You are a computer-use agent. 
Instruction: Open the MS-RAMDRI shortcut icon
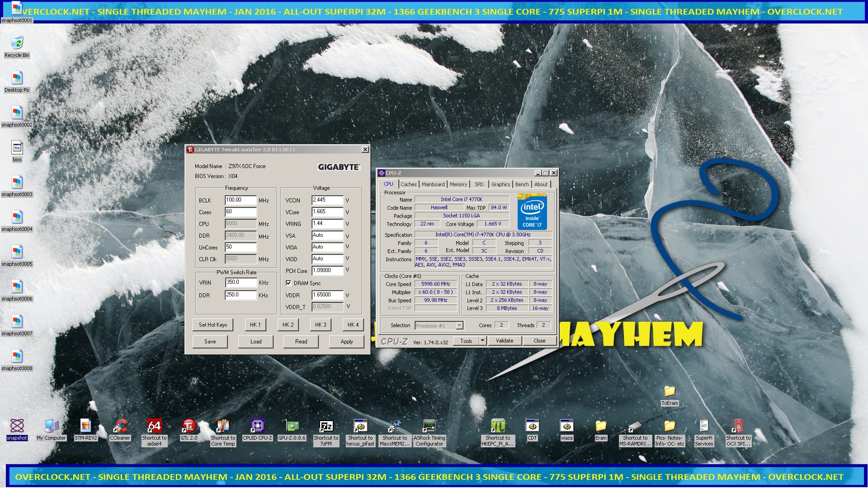click(x=636, y=432)
